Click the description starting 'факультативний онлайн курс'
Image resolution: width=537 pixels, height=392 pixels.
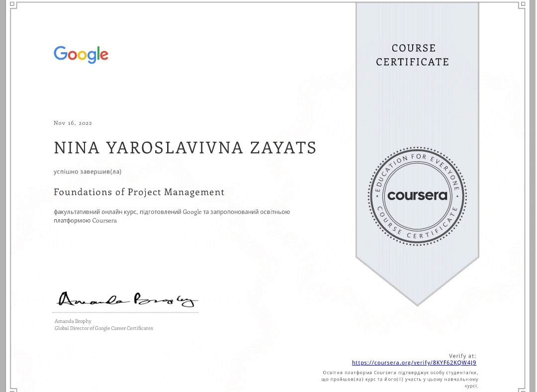[172, 216]
